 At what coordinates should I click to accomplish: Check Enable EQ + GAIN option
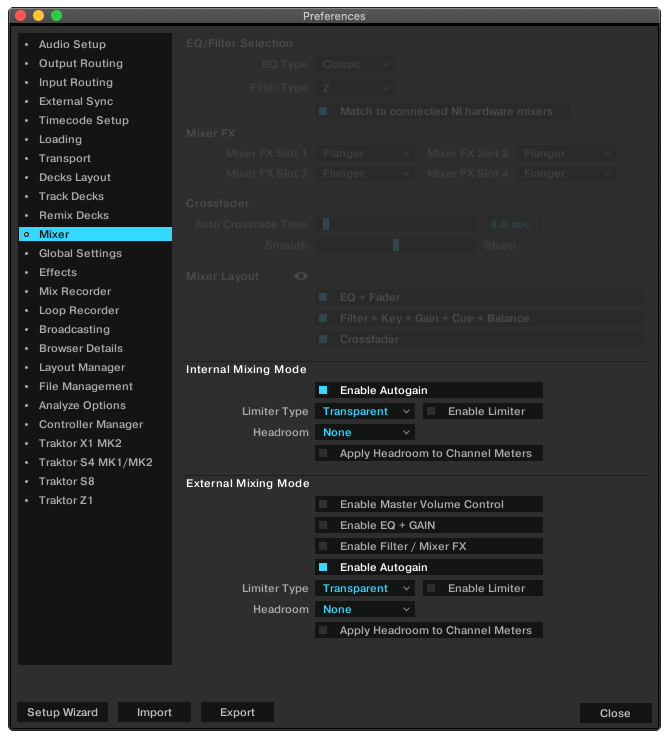coord(323,526)
